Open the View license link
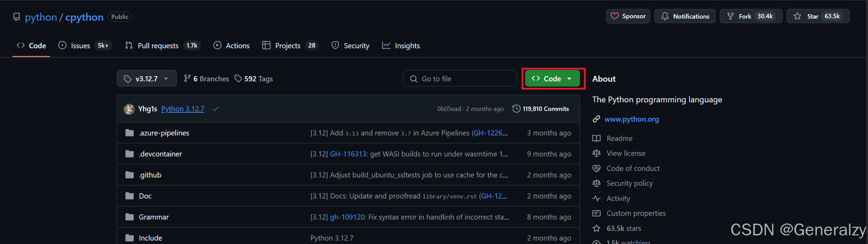Viewport: 868px width, 244px height. click(x=626, y=153)
